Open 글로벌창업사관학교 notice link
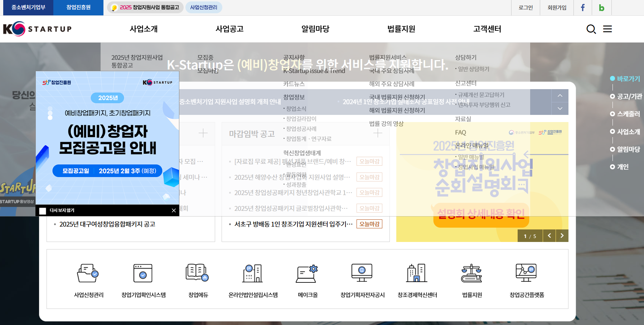This screenshot has height=325, width=644. (x=291, y=208)
